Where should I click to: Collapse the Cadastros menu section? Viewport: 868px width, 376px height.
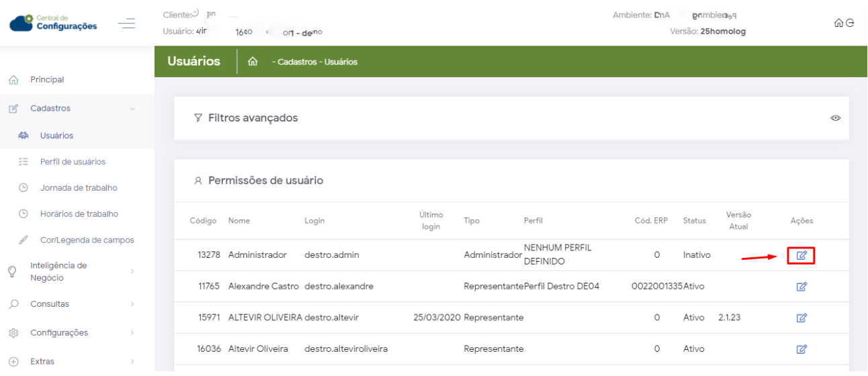click(132, 109)
